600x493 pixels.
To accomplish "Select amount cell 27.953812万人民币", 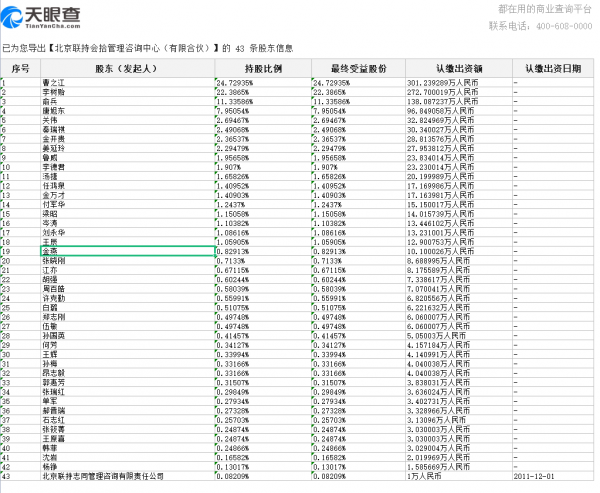I will [459, 149].
